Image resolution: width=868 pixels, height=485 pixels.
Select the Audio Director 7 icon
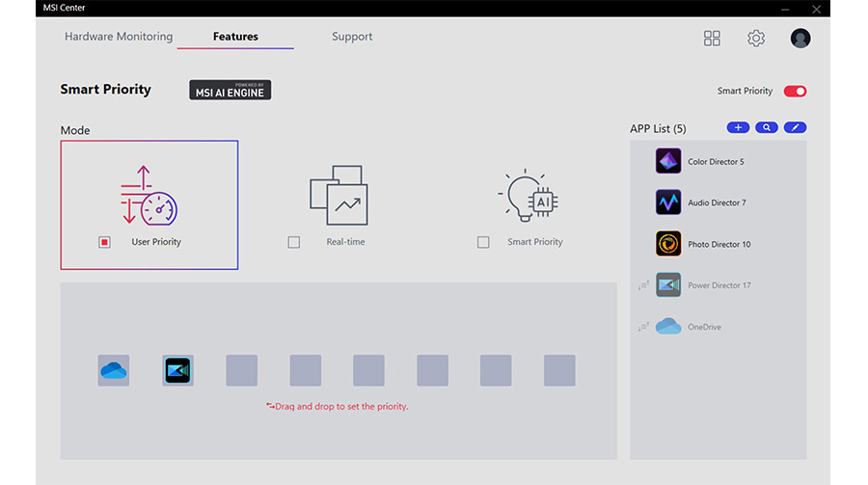[668, 202]
